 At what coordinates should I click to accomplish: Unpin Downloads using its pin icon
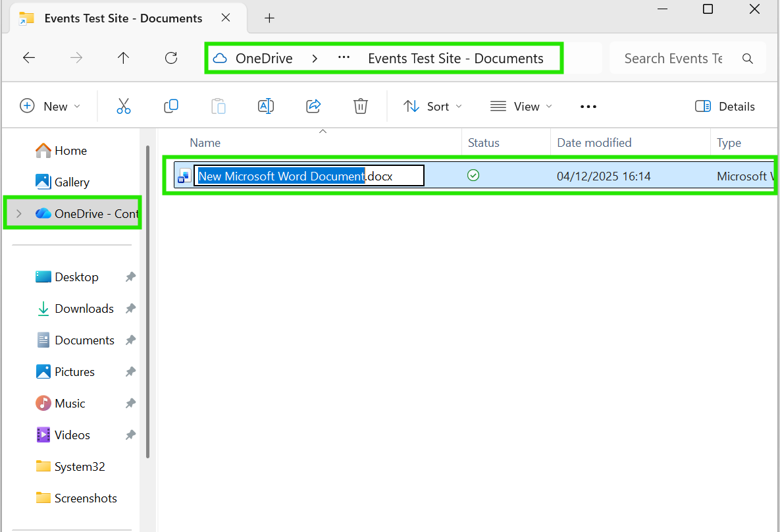130,309
